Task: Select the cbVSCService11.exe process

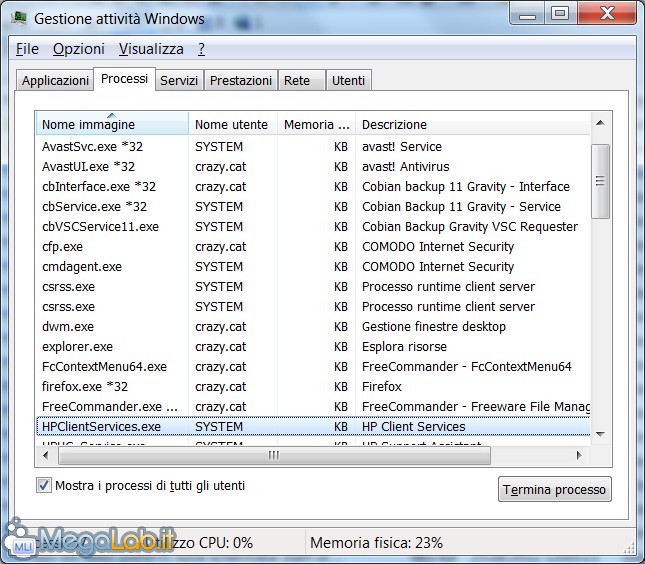Action: 313,227
